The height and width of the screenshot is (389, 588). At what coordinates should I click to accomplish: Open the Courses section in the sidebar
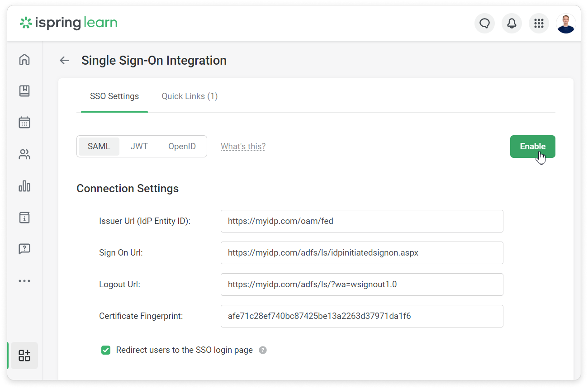(x=24, y=91)
